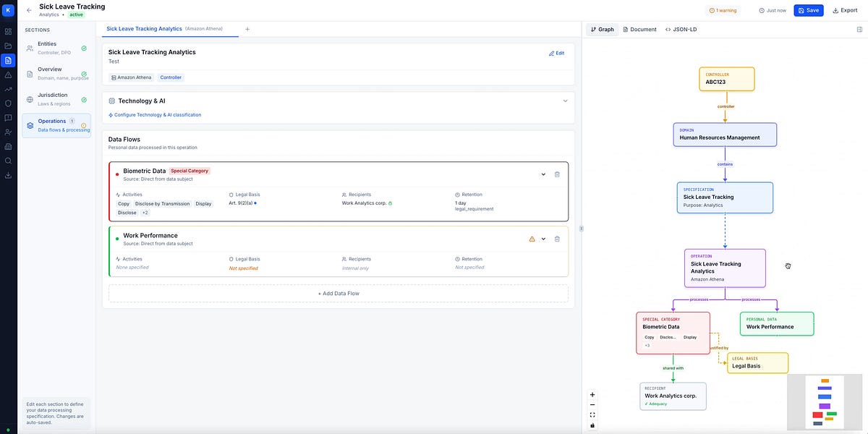Fit graph to view with frame icon
The height and width of the screenshot is (434, 868).
coord(592,415)
